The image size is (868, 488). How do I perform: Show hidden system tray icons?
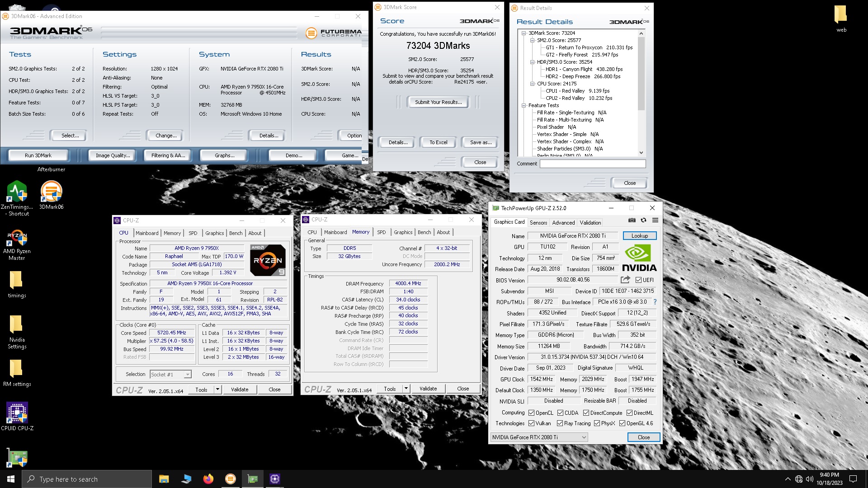tap(788, 479)
